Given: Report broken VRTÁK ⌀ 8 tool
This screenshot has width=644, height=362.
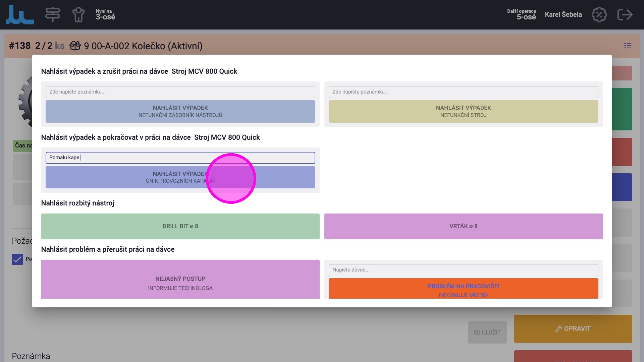Looking at the screenshot, I should click(x=463, y=226).
